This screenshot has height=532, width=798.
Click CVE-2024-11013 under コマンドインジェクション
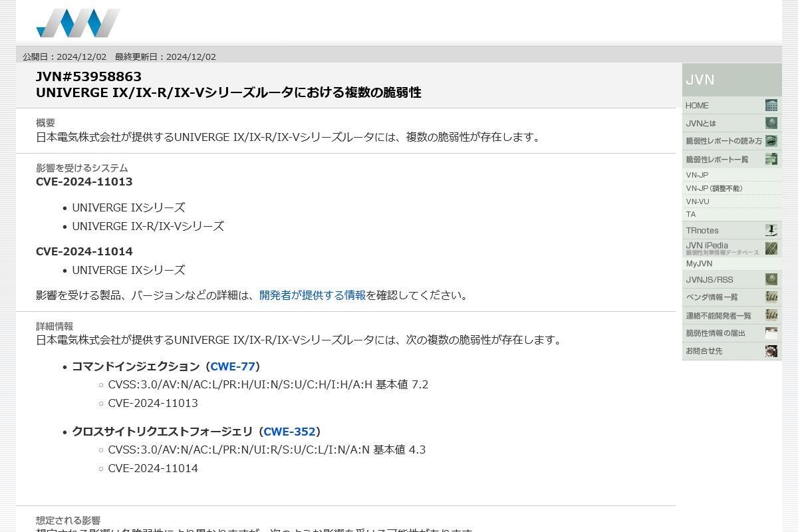[153, 403]
